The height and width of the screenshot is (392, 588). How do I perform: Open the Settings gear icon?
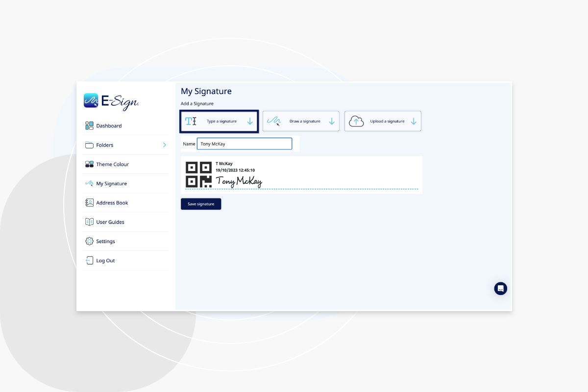point(89,241)
